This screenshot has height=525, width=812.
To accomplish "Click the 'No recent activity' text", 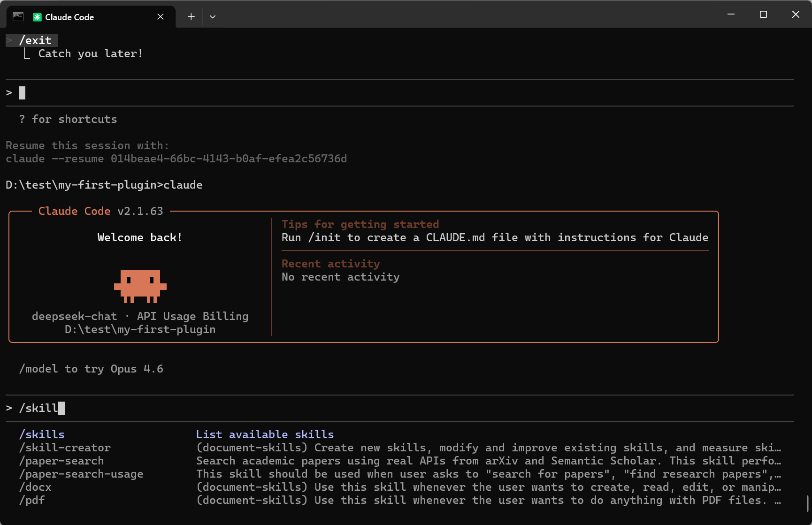I will point(341,277).
